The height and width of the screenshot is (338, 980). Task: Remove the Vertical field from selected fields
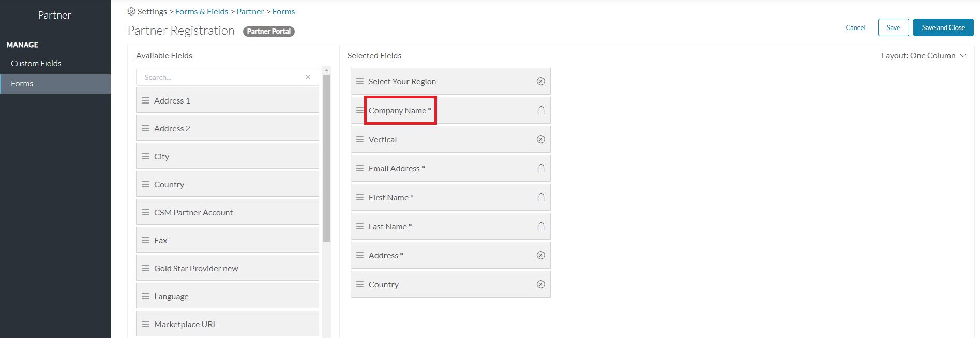(541, 139)
